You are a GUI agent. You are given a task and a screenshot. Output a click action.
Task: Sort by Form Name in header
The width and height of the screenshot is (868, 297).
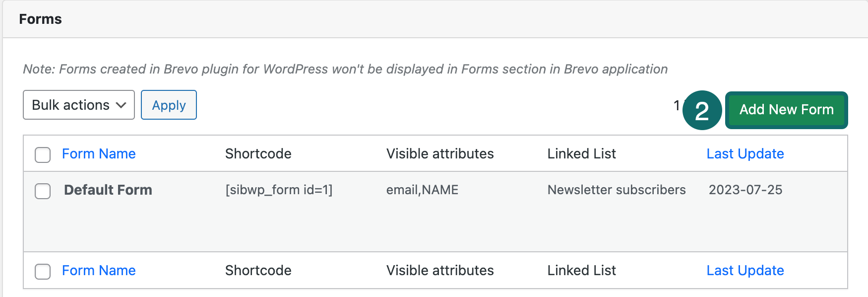(99, 154)
